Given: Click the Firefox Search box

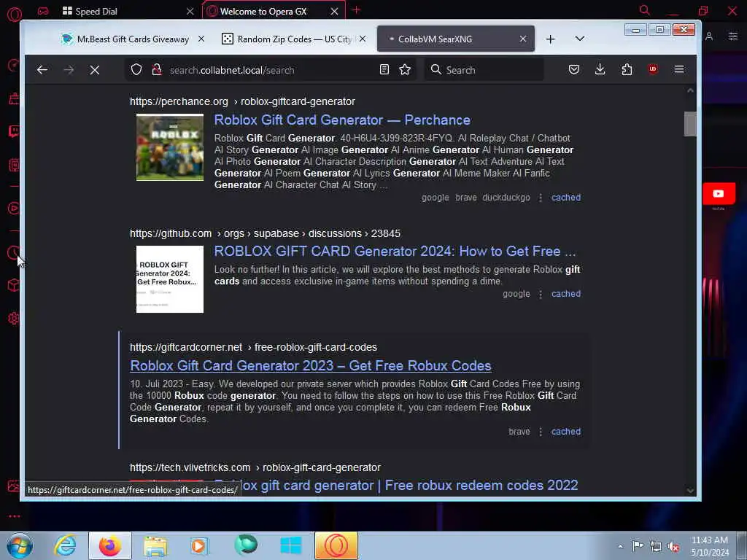Looking at the screenshot, I should 484,70.
